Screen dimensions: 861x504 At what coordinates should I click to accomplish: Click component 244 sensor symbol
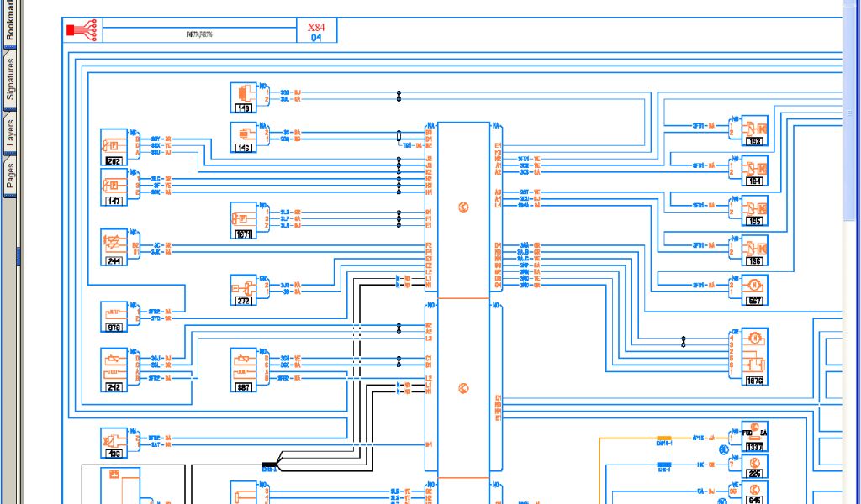coord(114,246)
